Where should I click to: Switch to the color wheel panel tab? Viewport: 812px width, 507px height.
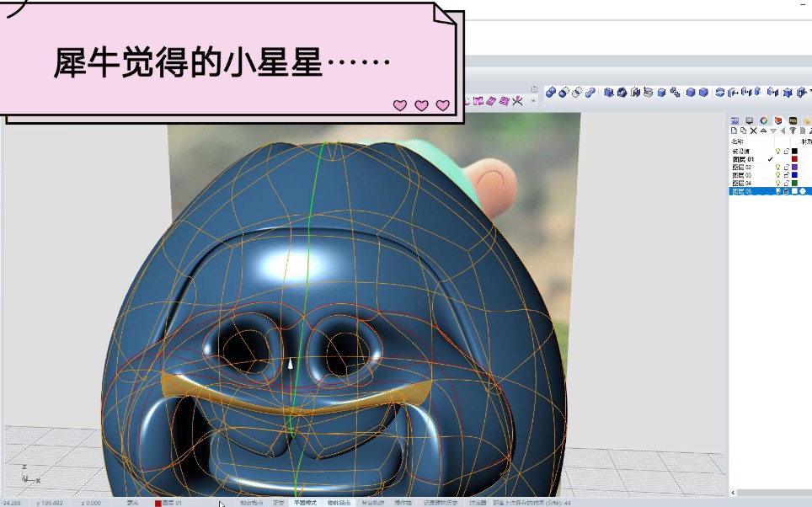764,120
